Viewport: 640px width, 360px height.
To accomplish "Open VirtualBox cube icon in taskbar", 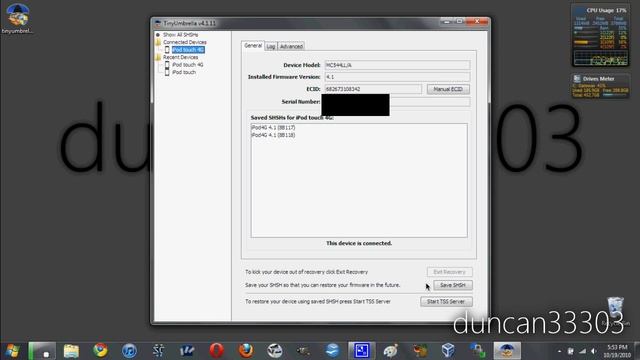I will click(448, 351).
